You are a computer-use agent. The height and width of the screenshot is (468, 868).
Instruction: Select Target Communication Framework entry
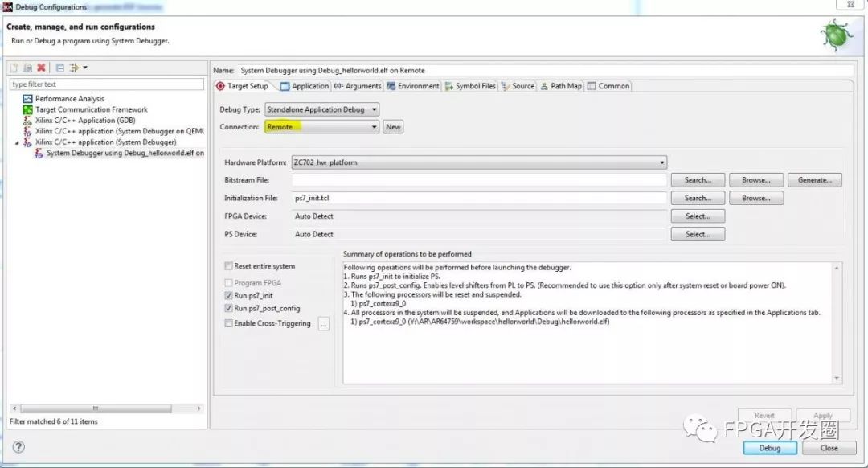tap(91, 109)
